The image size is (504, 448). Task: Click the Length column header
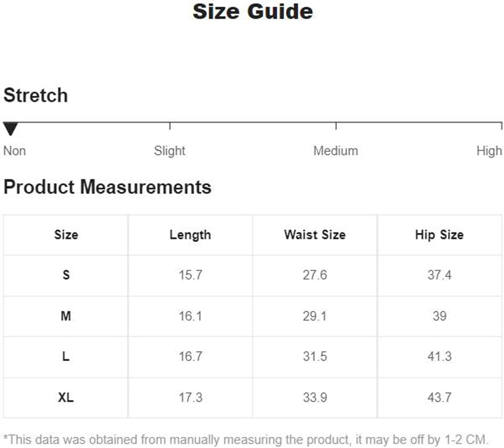coord(190,235)
